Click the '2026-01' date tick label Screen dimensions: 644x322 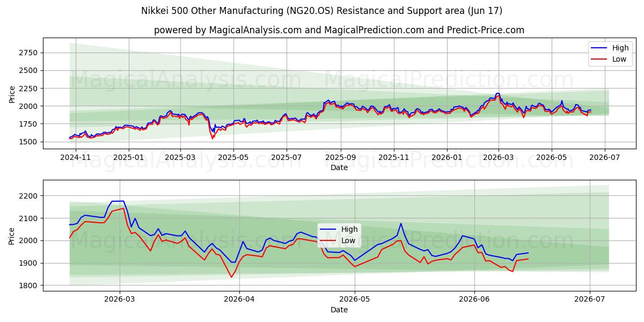click(x=447, y=157)
